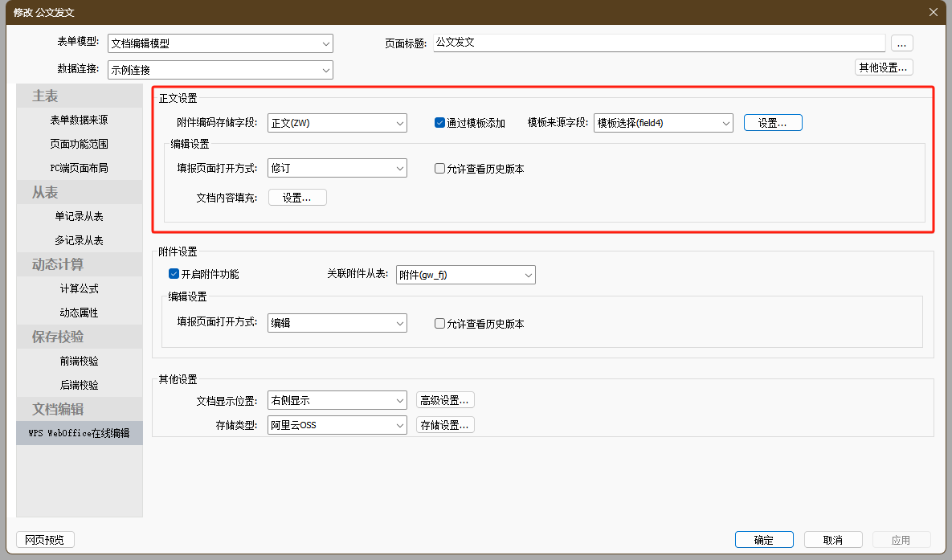Viewport: 952px width, 560px height.
Task: Enable 允许查看历史版本 in 正文设置
Action: pos(439,169)
